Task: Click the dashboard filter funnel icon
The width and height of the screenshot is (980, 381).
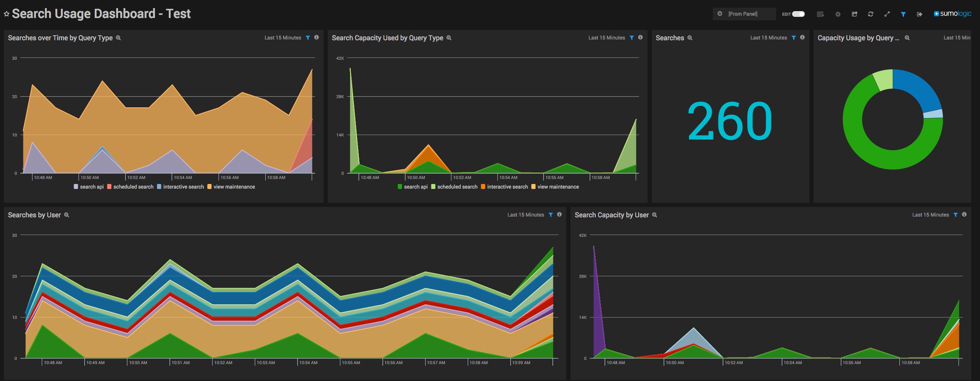Action: pyautogui.click(x=903, y=14)
